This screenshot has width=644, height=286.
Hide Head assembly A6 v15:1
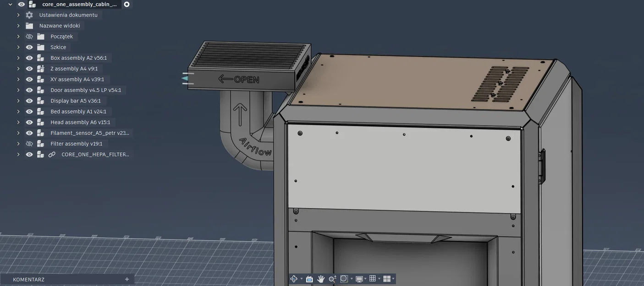pyautogui.click(x=29, y=122)
